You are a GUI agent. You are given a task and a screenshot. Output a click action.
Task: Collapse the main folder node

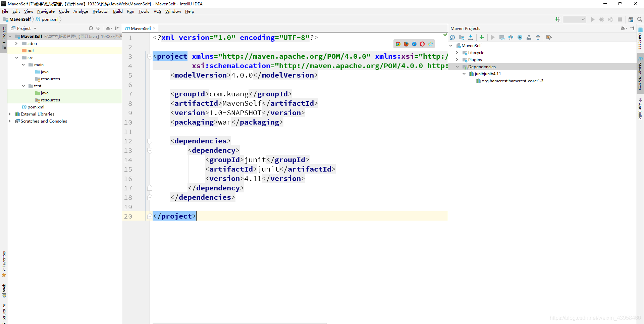tap(23, 65)
